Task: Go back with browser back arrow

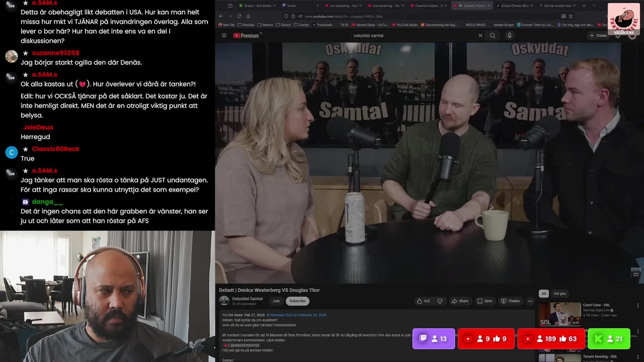Action: (x=220, y=16)
